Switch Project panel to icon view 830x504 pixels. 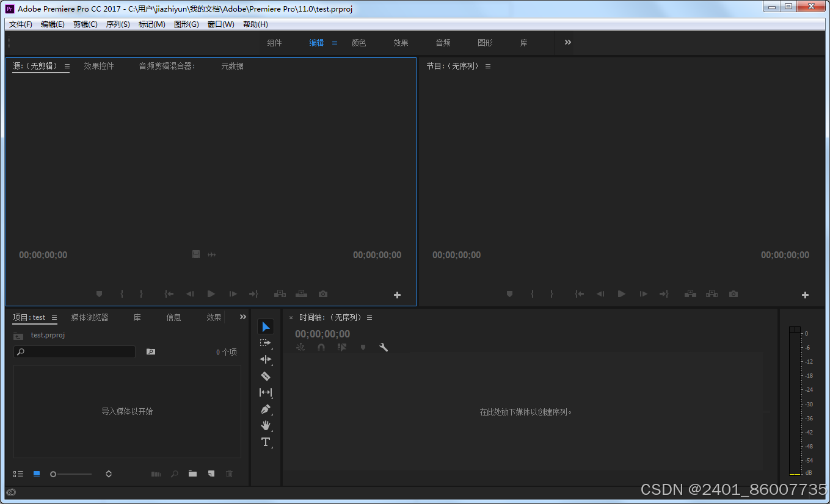tap(37, 474)
